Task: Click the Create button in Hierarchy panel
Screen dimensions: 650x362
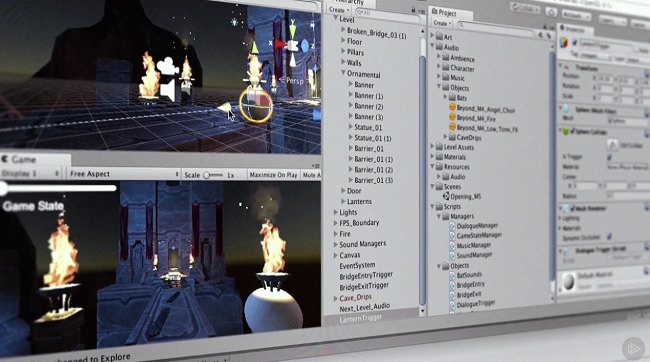Action: pyautogui.click(x=338, y=10)
